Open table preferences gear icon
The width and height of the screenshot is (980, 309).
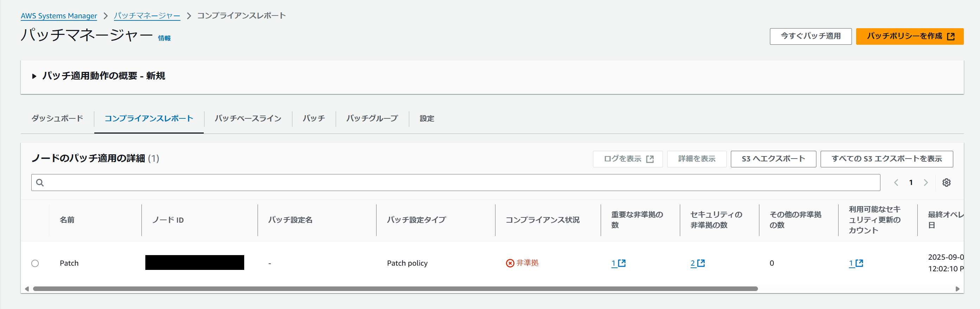point(946,183)
